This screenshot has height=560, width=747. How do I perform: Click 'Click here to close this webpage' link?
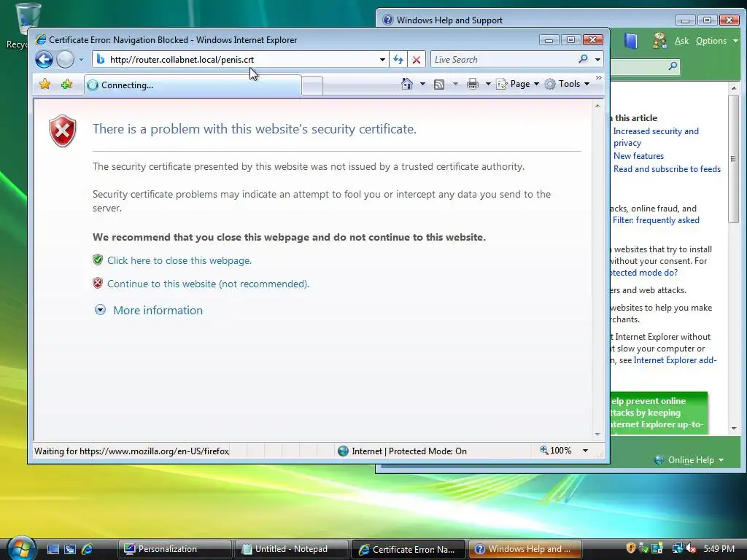pyautogui.click(x=179, y=260)
